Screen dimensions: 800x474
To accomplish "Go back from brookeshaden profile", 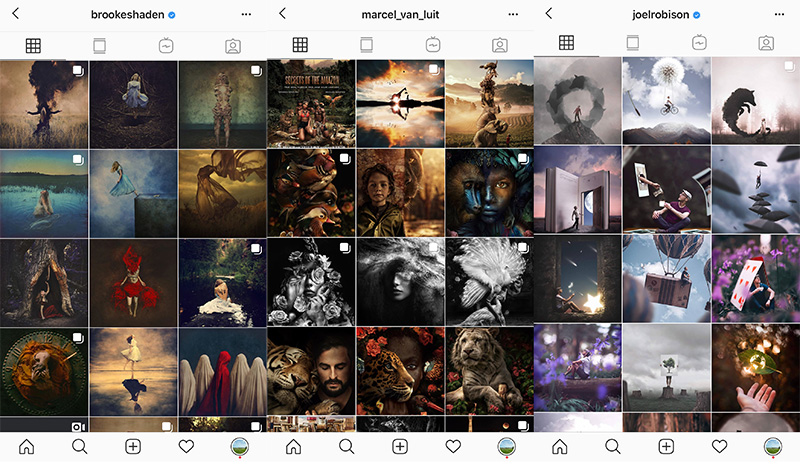I will [15, 13].
